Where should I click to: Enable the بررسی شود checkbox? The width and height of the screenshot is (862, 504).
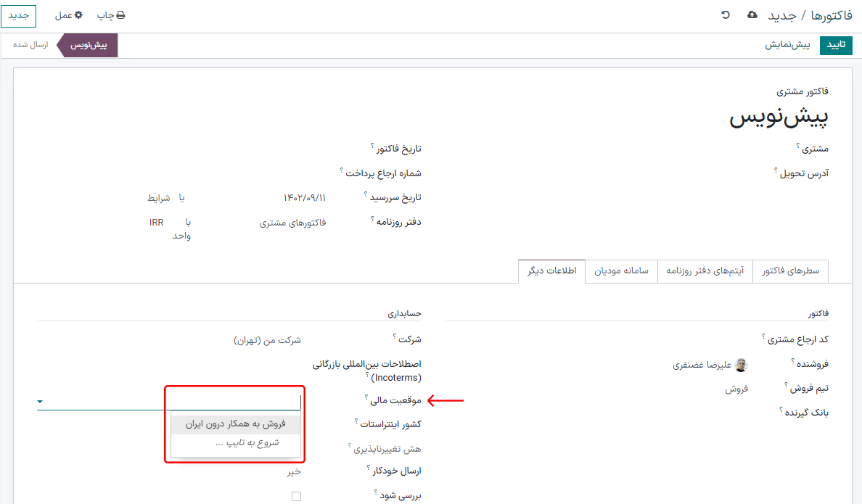(x=295, y=496)
